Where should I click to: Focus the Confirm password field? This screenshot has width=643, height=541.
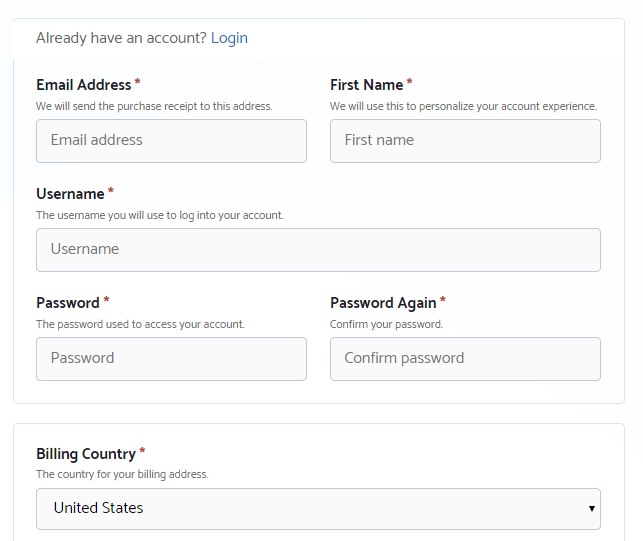[465, 359]
